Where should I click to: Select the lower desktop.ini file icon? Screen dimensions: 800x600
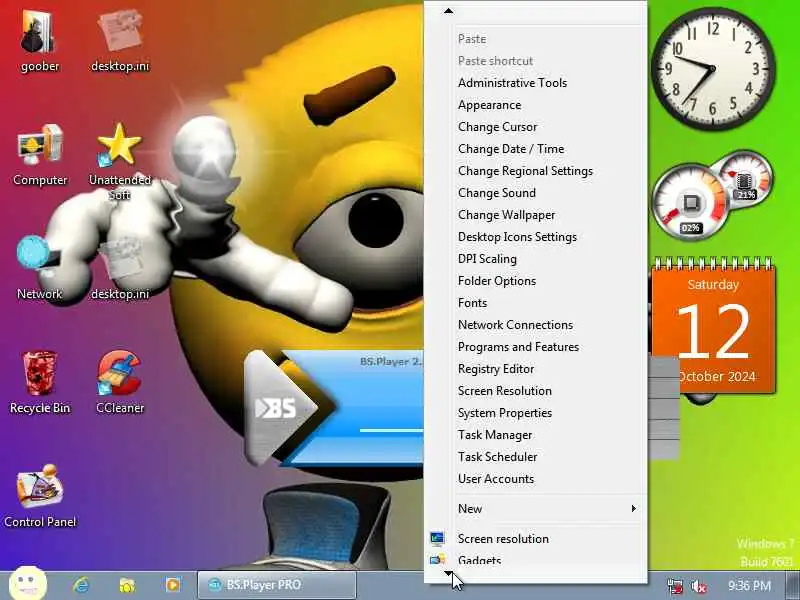coord(120,259)
